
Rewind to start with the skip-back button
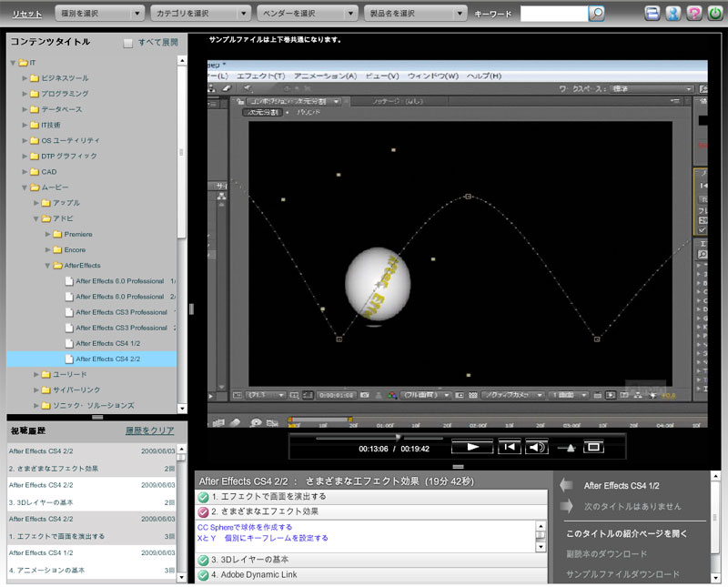tap(510, 447)
